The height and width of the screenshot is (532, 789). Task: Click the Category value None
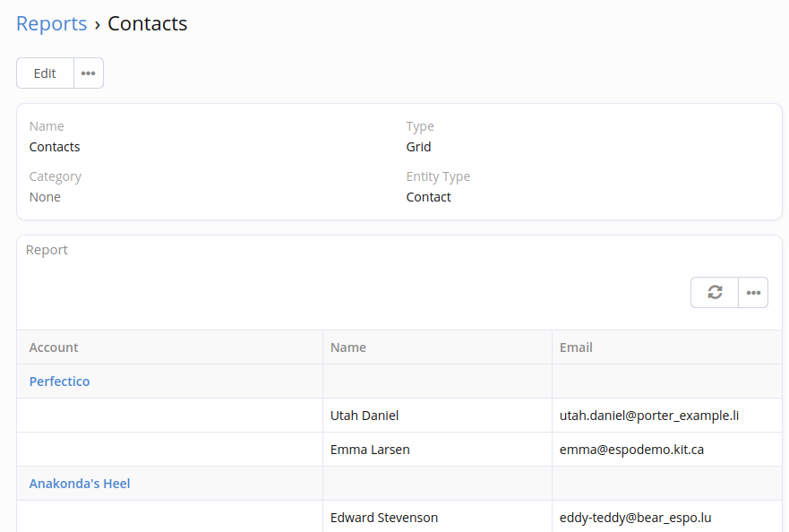[45, 197]
